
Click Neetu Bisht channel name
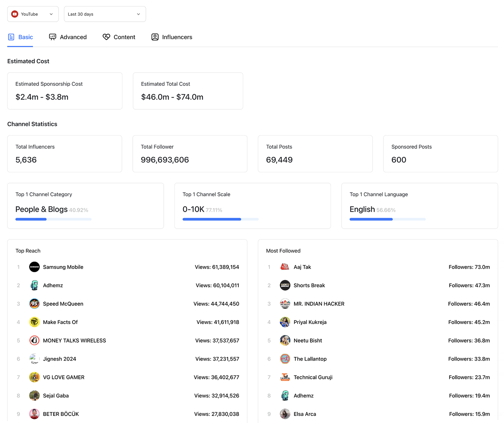pos(308,340)
